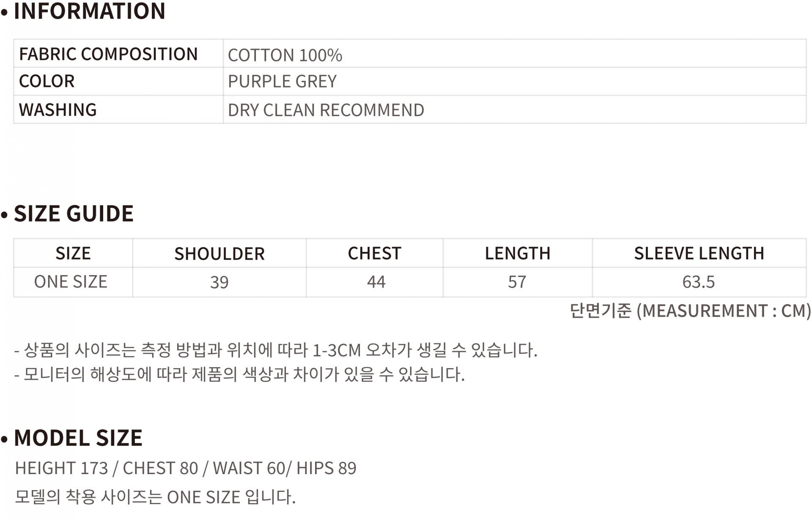Select the WASHING row label

coord(58,110)
